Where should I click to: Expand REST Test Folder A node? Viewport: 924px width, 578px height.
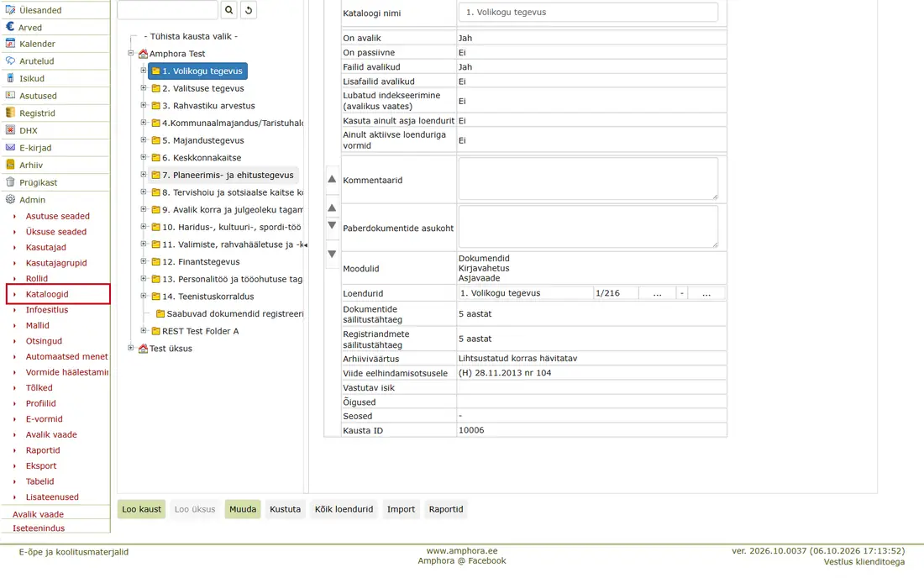pos(143,330)
